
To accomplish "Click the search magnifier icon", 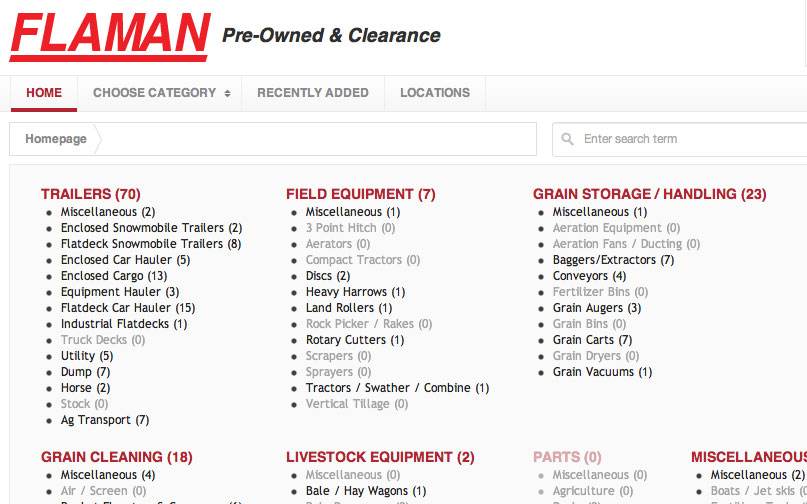I will coord(567,139).
